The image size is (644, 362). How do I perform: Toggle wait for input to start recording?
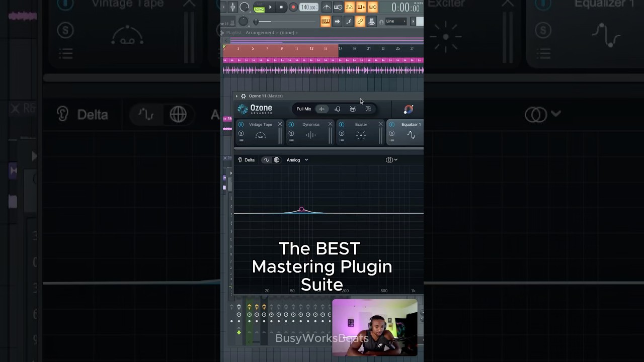pos(338,7)
